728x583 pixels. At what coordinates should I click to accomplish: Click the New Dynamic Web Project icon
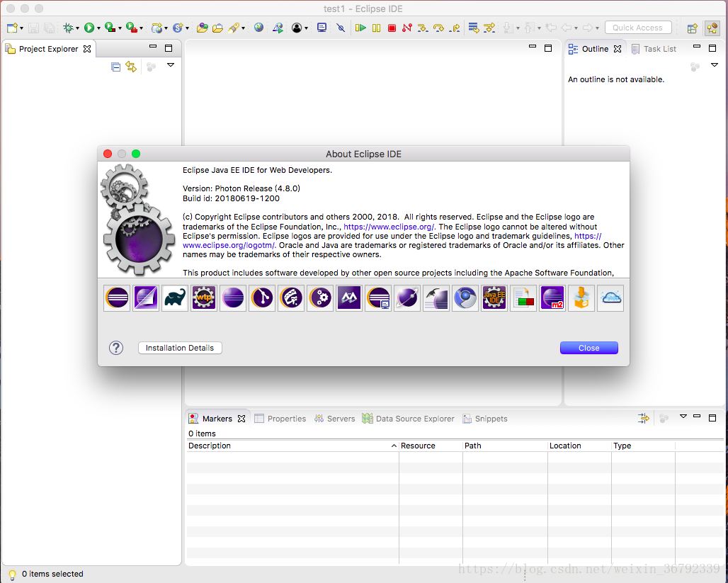pyautogui.click(x=157, y=28)
